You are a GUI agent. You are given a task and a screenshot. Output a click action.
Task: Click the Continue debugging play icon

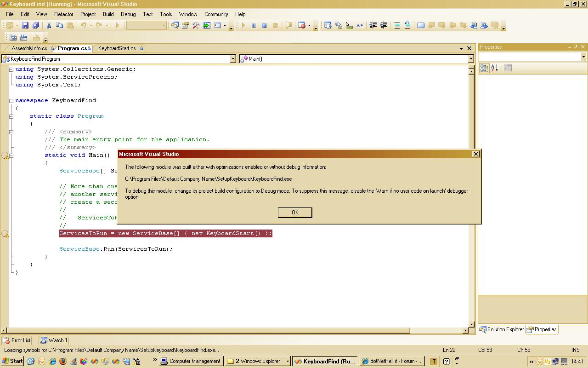point(243,25)
